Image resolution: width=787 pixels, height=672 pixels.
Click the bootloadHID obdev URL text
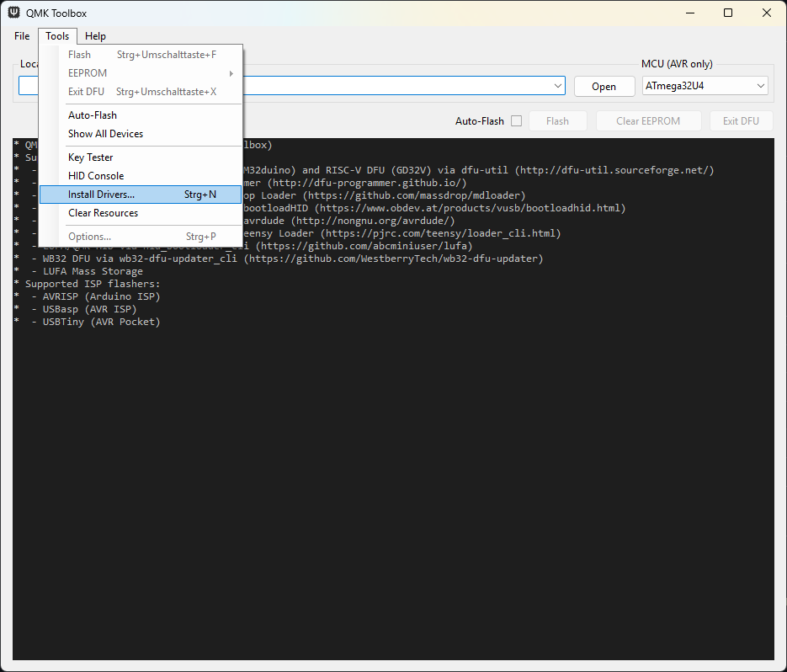coord(471,208)
